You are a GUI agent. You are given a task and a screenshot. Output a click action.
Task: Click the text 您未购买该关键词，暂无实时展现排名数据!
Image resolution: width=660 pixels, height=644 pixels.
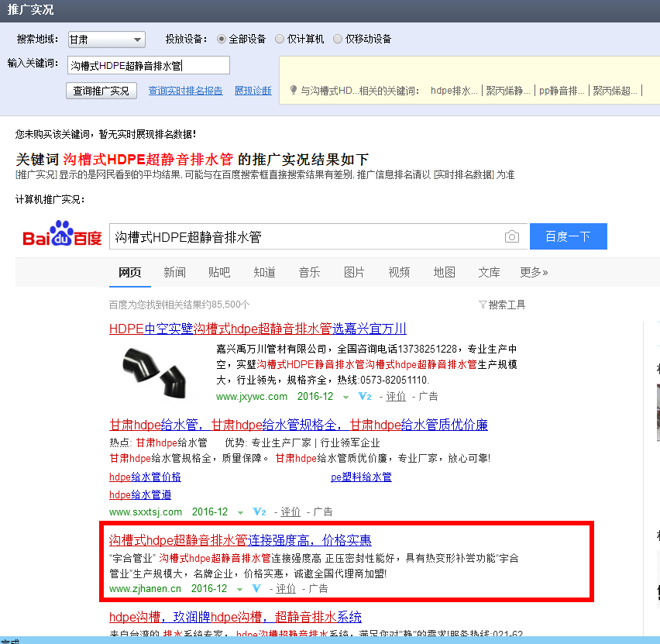(x=105, y=134)
